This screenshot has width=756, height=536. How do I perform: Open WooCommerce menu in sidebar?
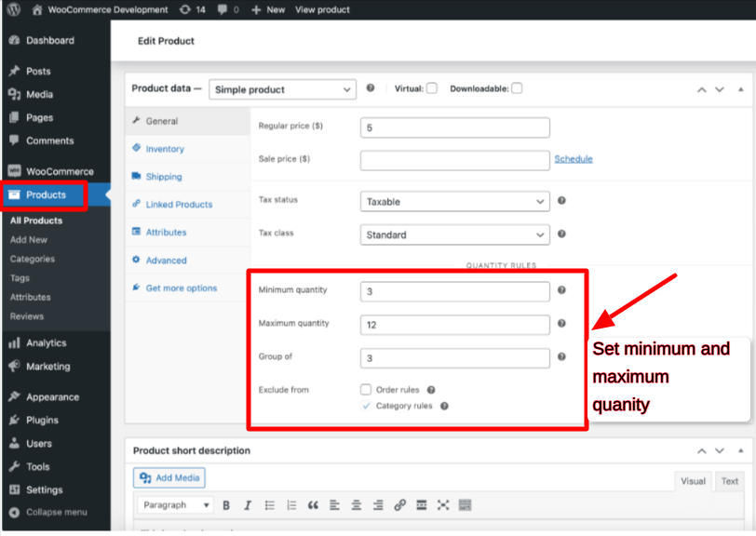56,171
